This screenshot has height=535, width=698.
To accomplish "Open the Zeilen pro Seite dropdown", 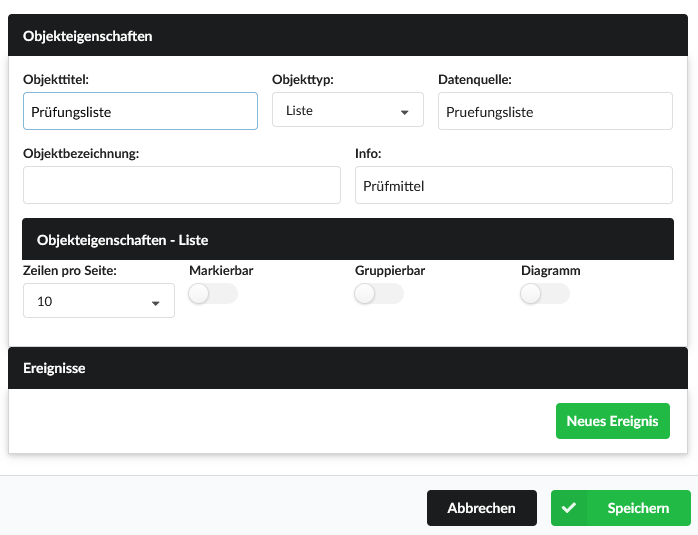I will pyautogui.click(x=99, y=301).
